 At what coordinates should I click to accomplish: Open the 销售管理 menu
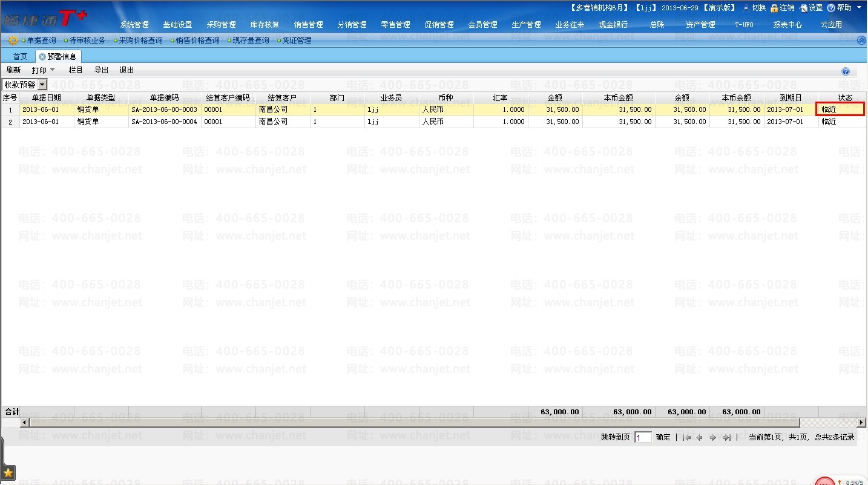point(308,25)
